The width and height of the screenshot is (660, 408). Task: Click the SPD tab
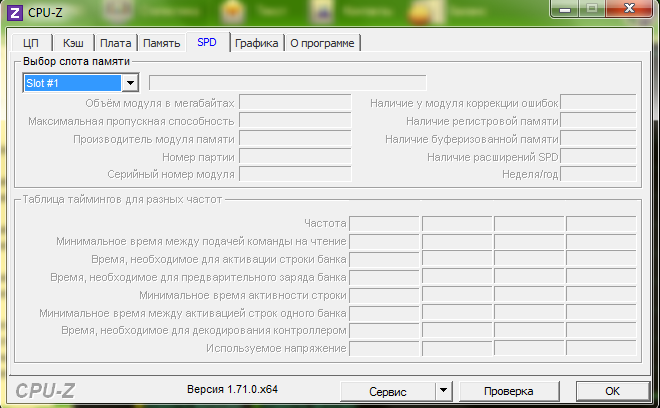coord(207,42)
